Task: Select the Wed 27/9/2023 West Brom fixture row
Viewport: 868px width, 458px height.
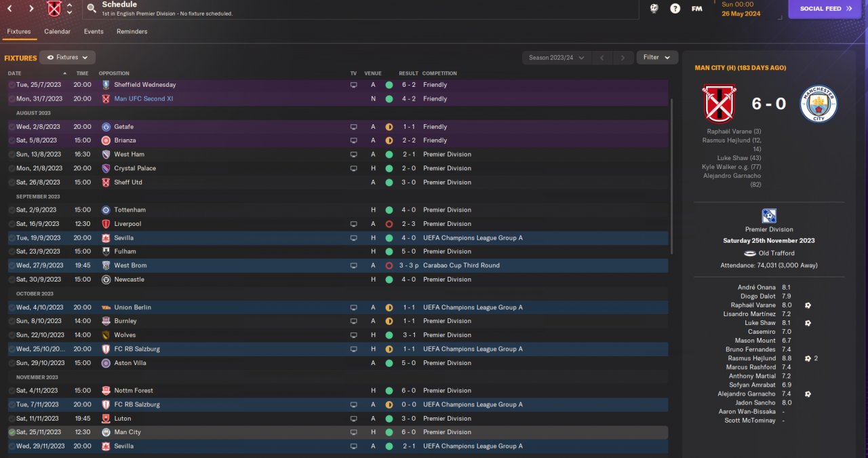Action: 338,265
